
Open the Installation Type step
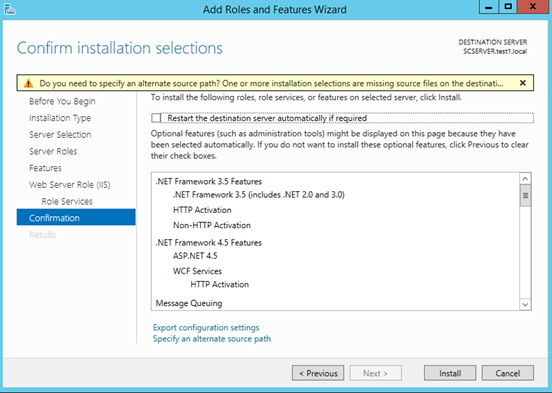click(60, 118)
